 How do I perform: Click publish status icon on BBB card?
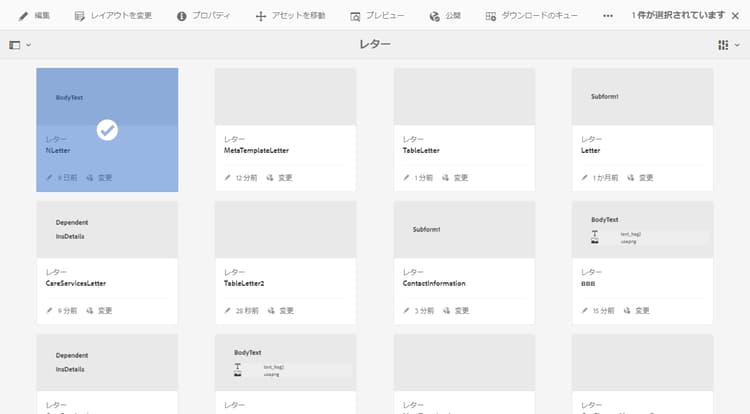(x=627, y=310)
